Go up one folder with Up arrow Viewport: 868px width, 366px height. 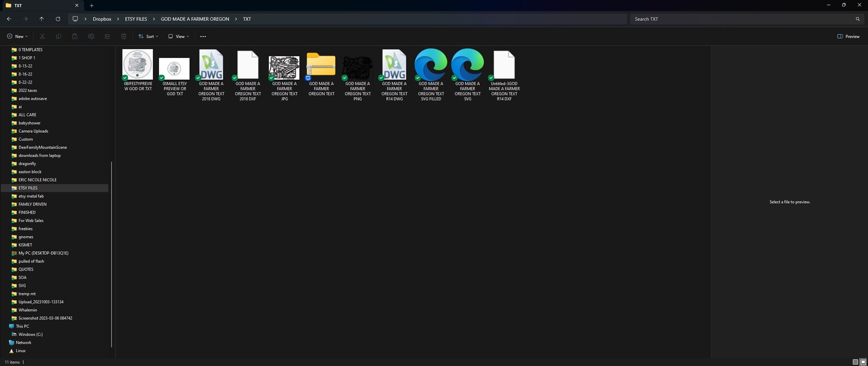(42, 19)
